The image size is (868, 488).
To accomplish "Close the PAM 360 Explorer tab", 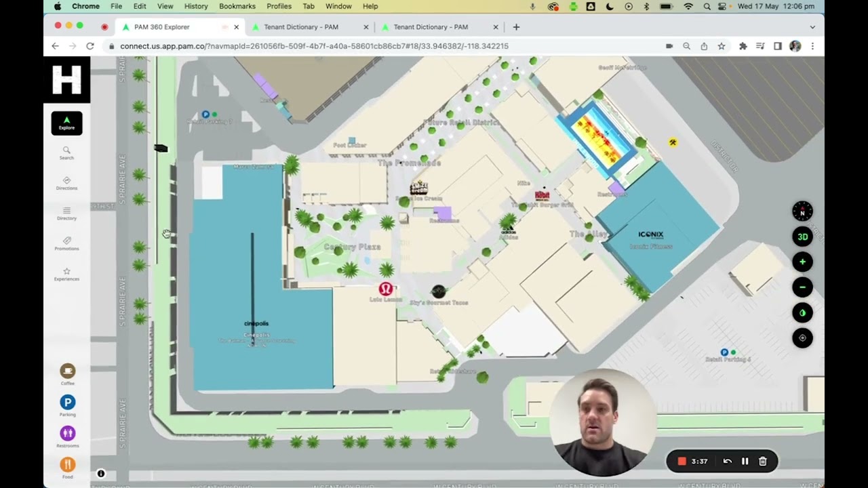I will [236, 27].
